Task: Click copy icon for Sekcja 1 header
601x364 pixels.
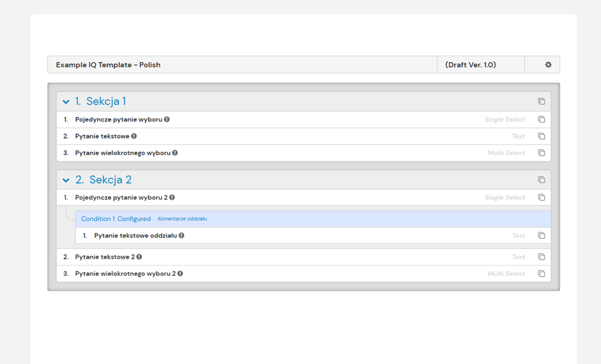Action: (x=542, y=102)
